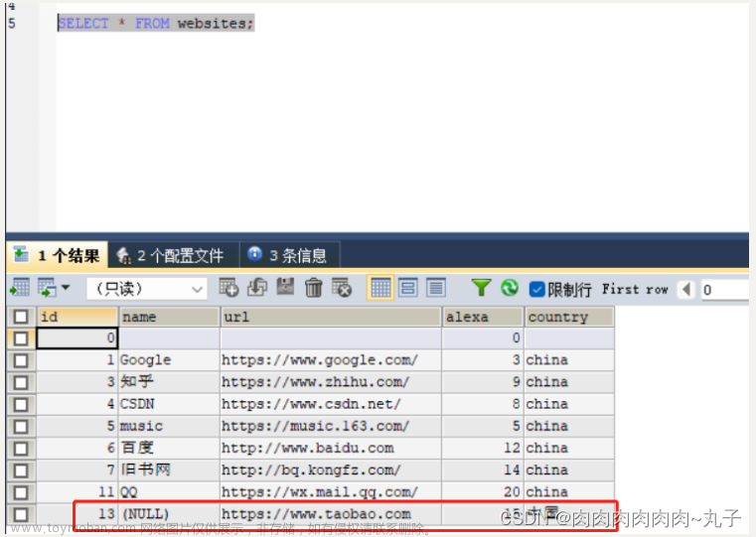Open the arrow beside copy result icon
The width and height of the screenshot is (756, 537).
click(66, 288)
